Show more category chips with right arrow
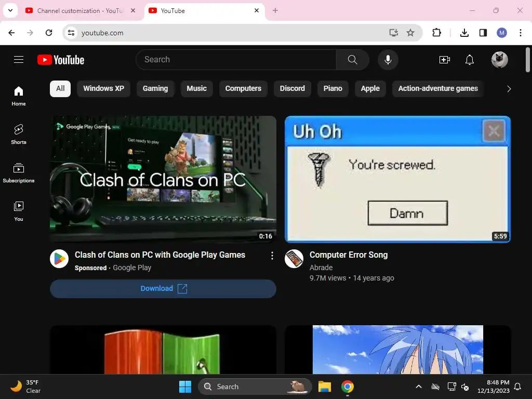Viewport: 532px width, 399px height. (509, 89)
